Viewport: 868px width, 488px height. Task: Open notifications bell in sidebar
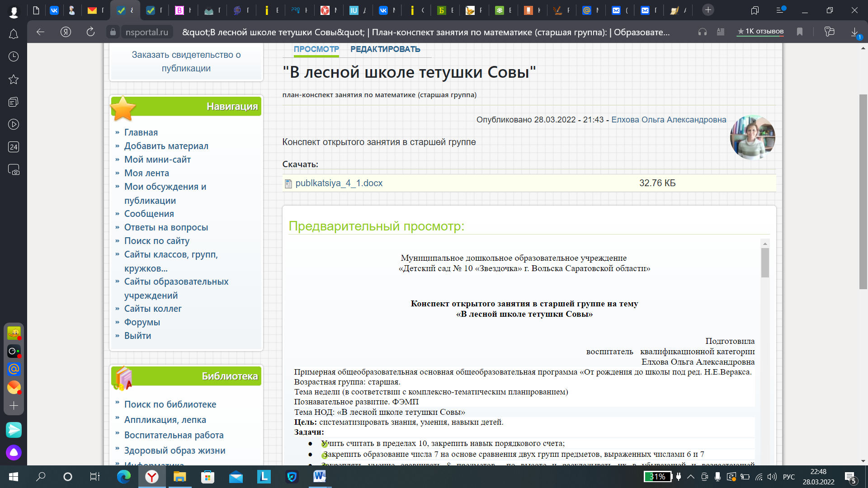(x=14, y=34)
